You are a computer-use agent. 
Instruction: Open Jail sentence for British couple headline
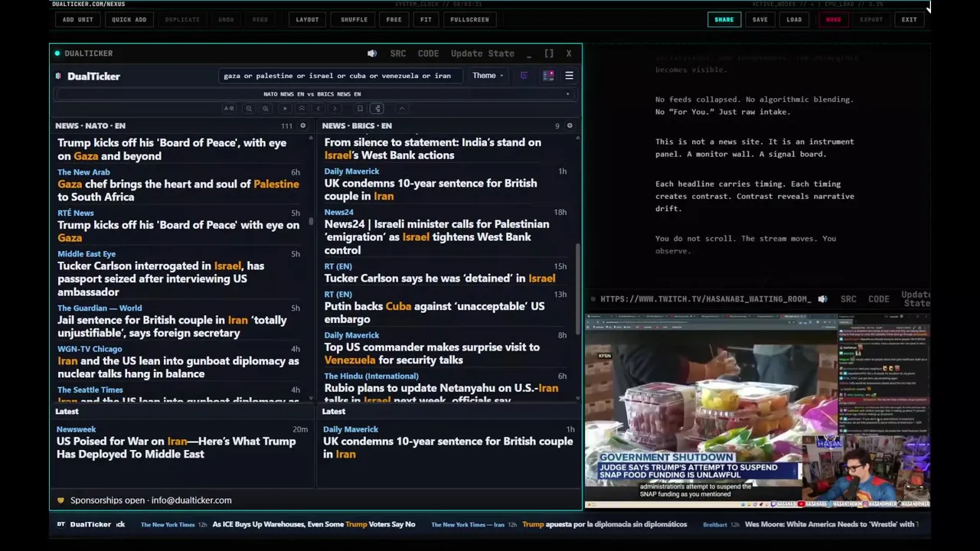tap(171, 327)
